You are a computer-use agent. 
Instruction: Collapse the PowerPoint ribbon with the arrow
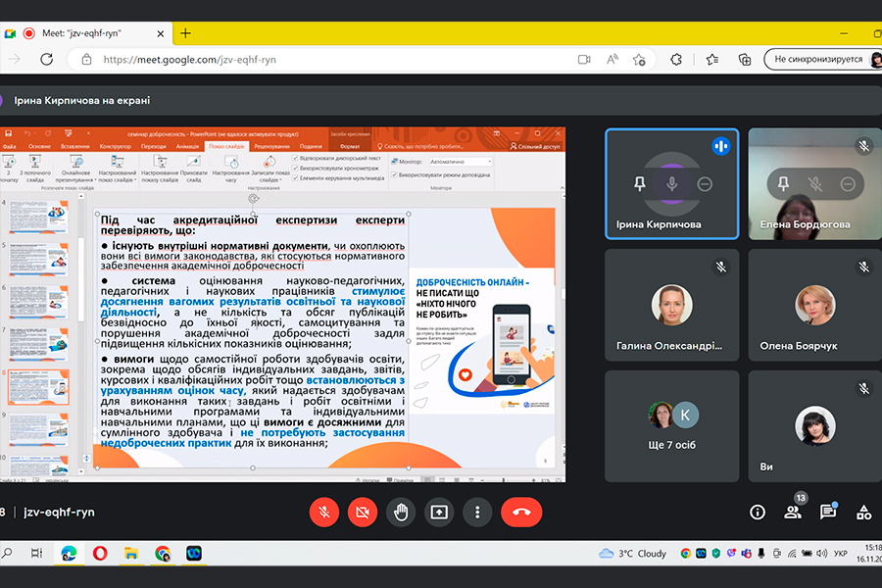point(562,188)
